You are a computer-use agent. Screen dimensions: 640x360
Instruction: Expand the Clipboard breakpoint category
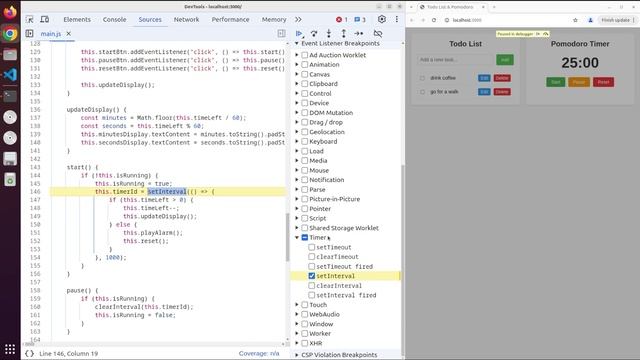point(297,84)
